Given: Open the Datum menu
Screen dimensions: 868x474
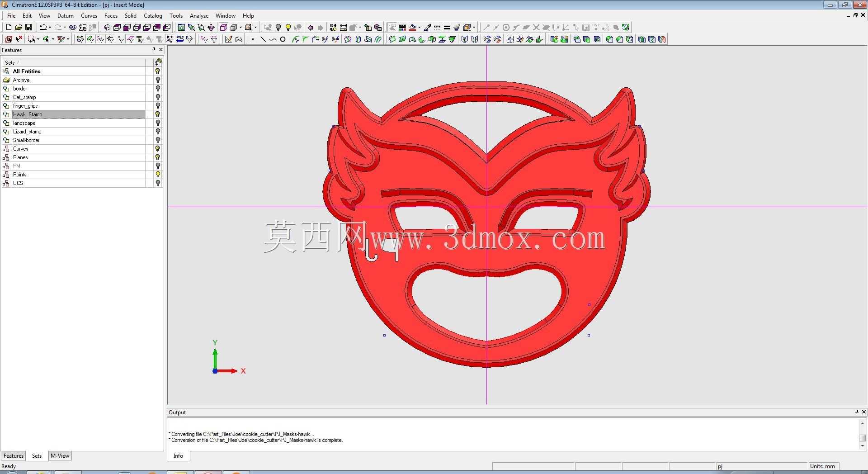Looking at the screenshot, I should click(x=66, y=15).
